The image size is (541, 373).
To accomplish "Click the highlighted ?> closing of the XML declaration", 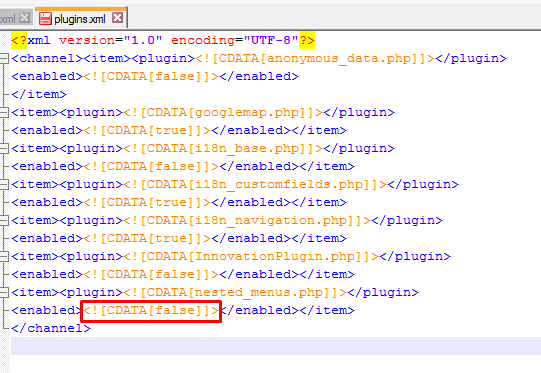I will pos(307,40).
